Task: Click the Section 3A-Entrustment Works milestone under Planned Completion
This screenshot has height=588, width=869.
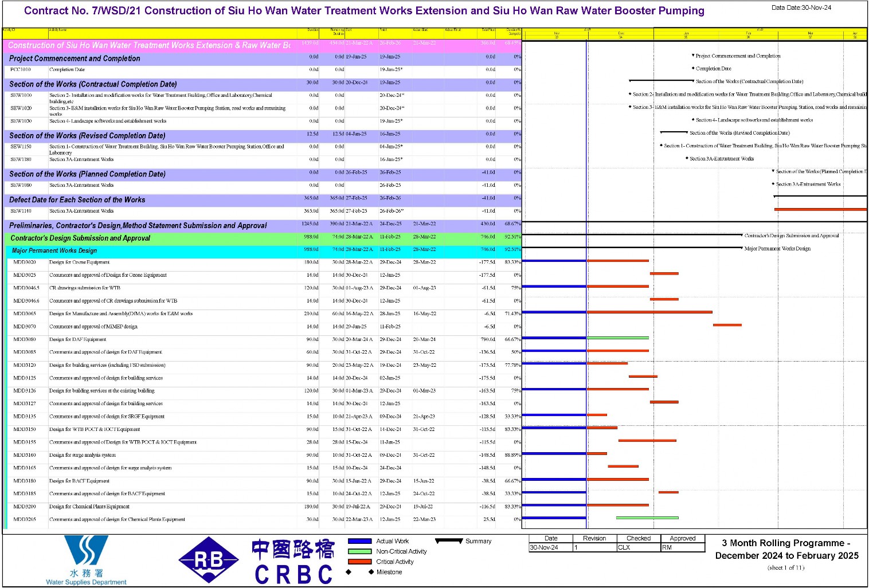Action: [773, 184]
